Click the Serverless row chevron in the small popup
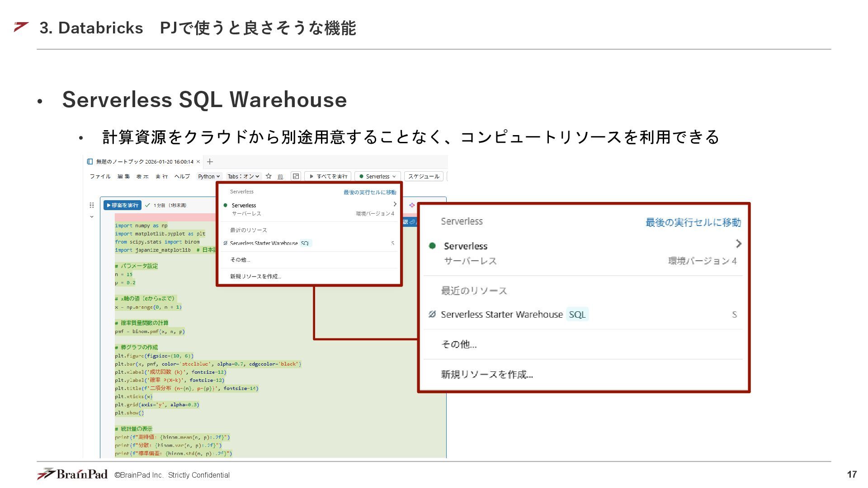 (x=395, y=204)
